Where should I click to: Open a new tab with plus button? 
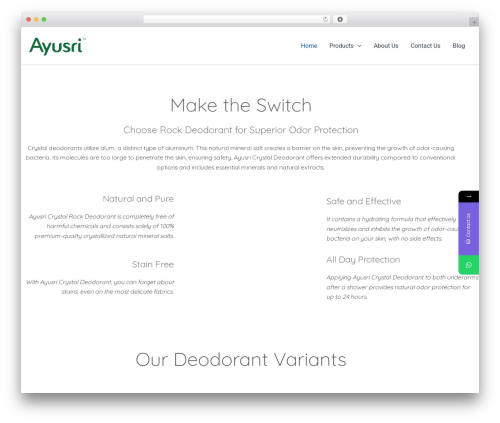click(474, 22)
